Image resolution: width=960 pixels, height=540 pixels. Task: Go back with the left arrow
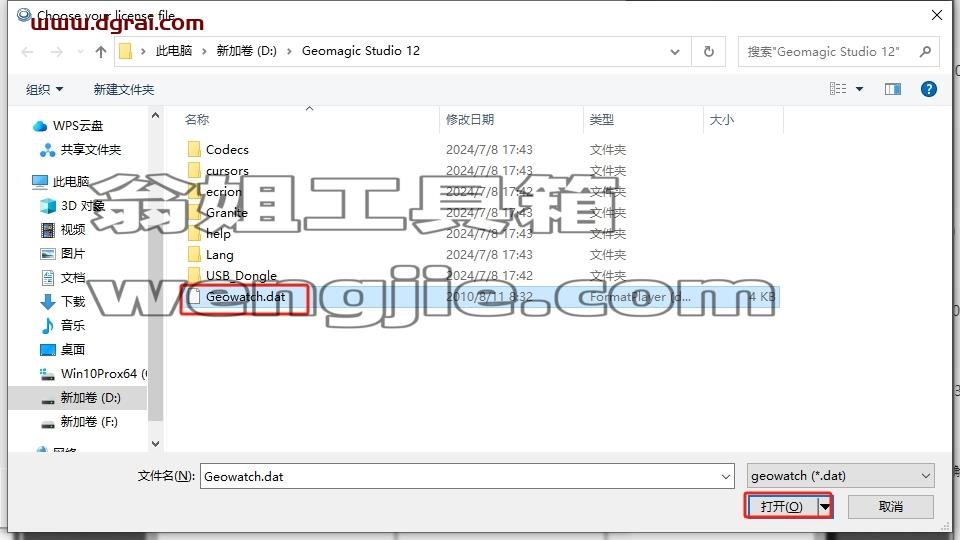click(28, 52)
